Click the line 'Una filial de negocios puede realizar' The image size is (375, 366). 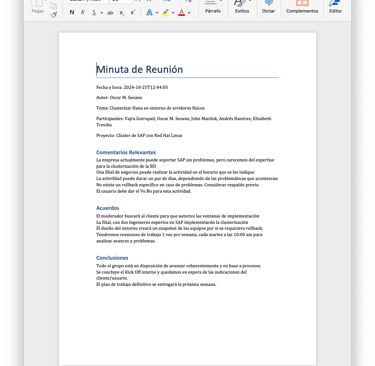click(175, 172)
